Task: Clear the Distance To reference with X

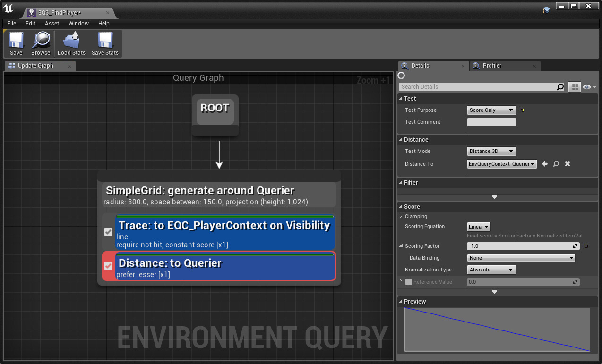Action: 567,164
